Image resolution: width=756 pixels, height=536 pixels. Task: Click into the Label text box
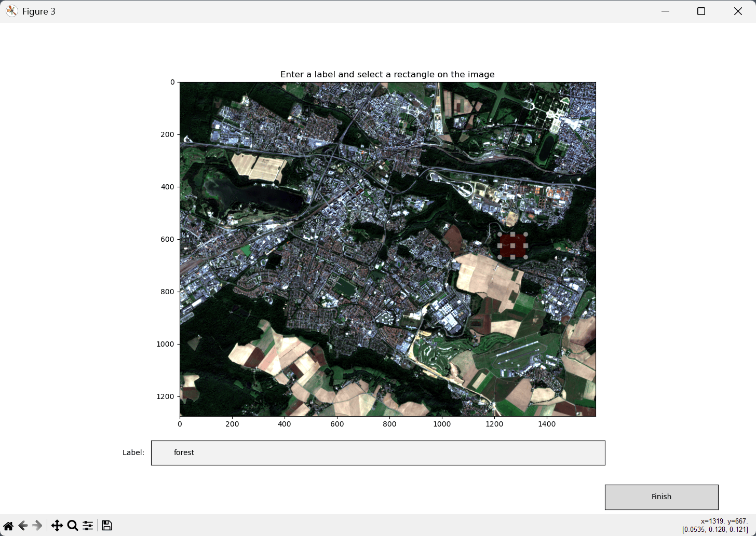point(377,453)
